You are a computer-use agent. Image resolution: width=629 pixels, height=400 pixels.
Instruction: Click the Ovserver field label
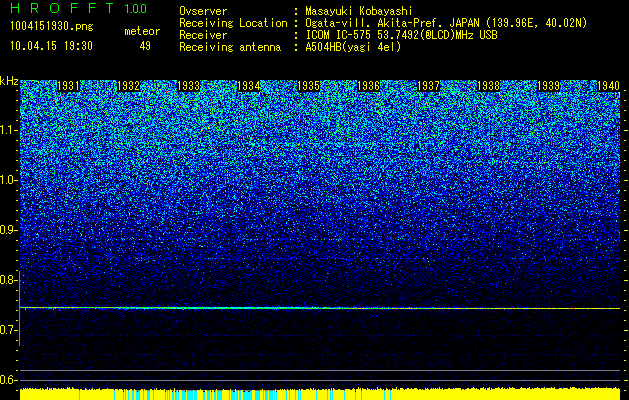click(203, 11)
